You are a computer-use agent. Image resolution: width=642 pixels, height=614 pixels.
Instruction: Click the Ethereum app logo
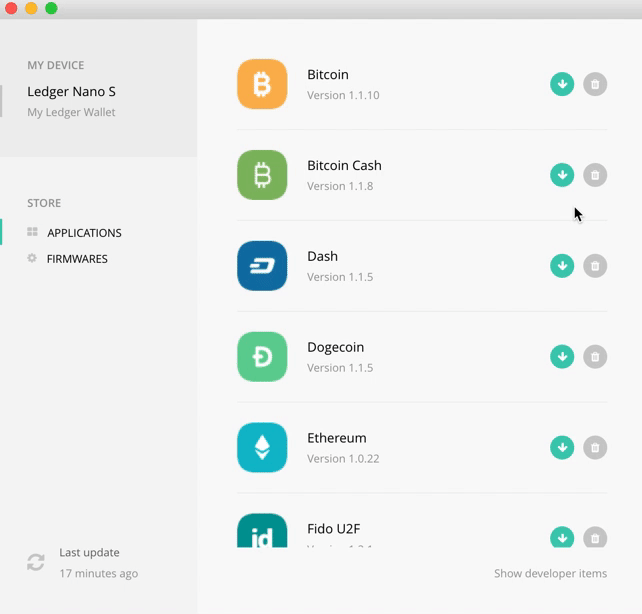pos(262,448)
